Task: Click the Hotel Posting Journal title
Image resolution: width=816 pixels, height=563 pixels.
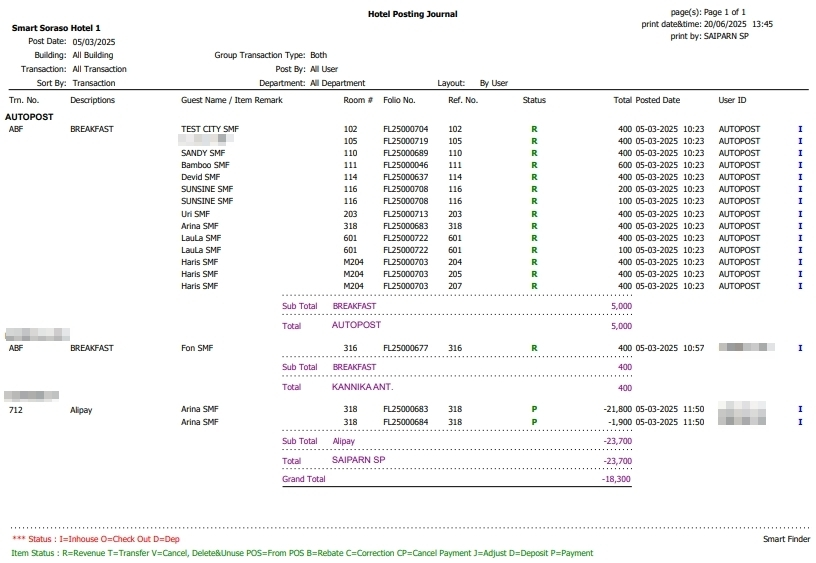Action: 412,14
